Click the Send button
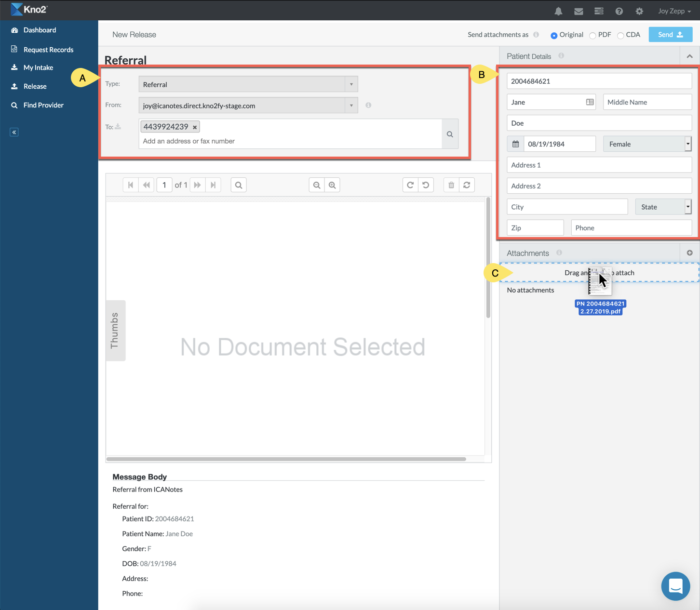 pyautogui.click(x=670, y=35)
